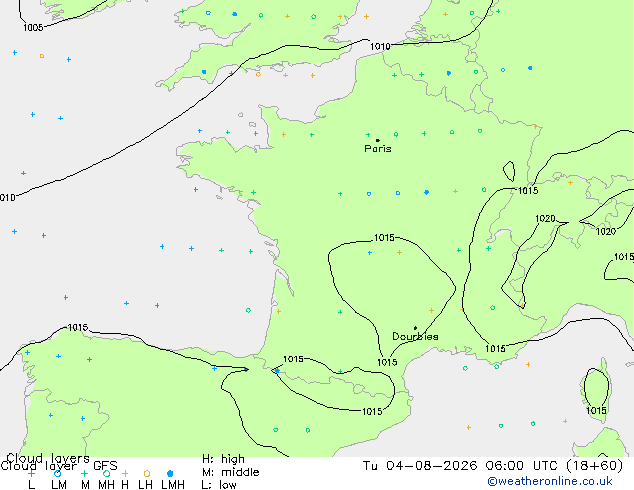Click the 1005 isobar label
Viewport: 634px width, 490px height.
[x=33, y=27]
